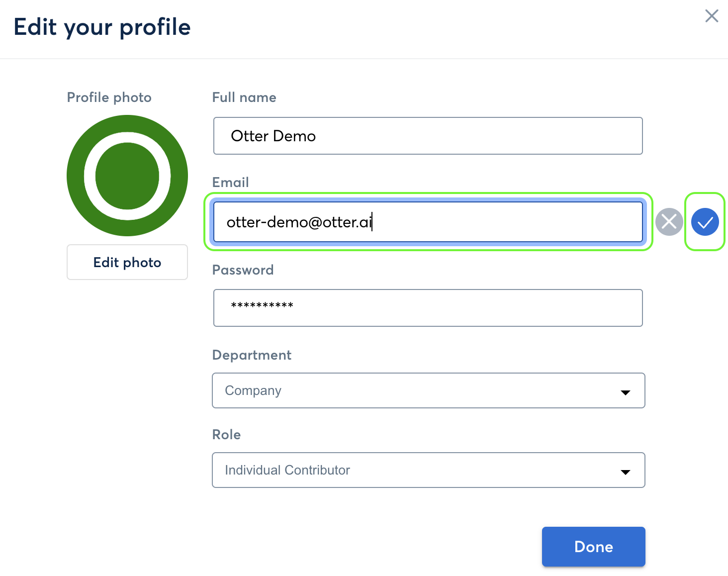Cancel the email edit with gray X icon
The width and height of the screenshot is (728, 576).
tap(669, 222)
